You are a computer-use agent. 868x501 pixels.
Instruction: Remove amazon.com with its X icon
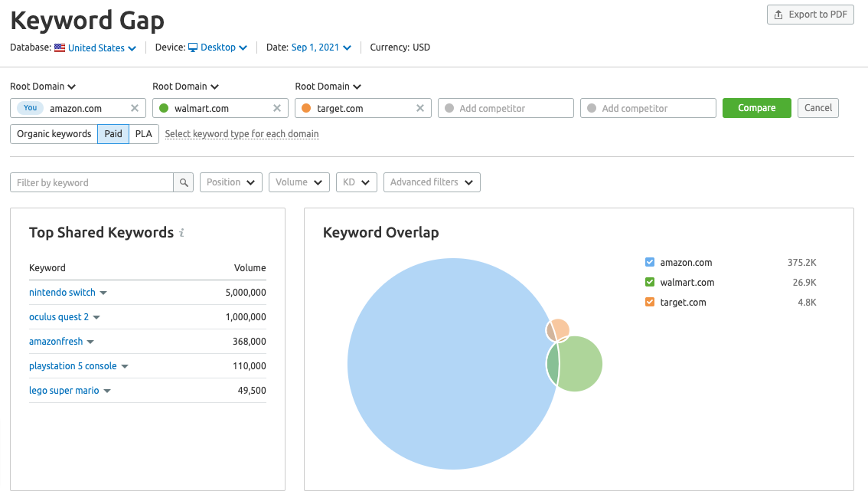point(135,108)
